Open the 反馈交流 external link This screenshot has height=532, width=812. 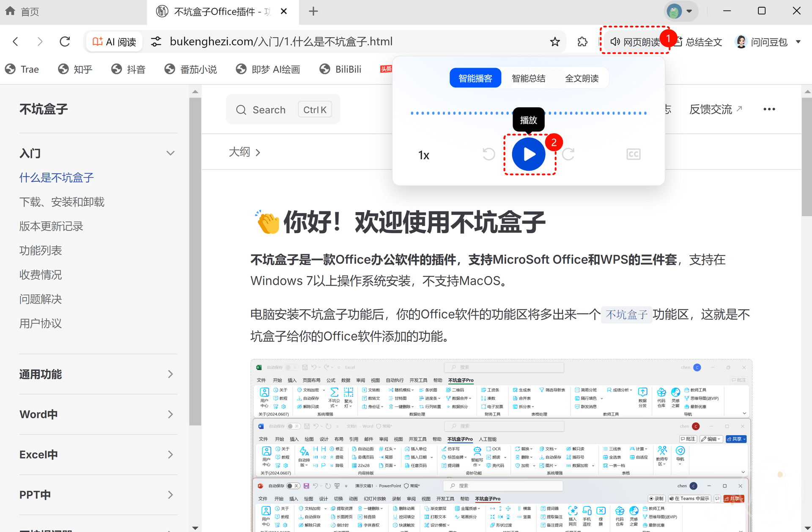(716, 109)
